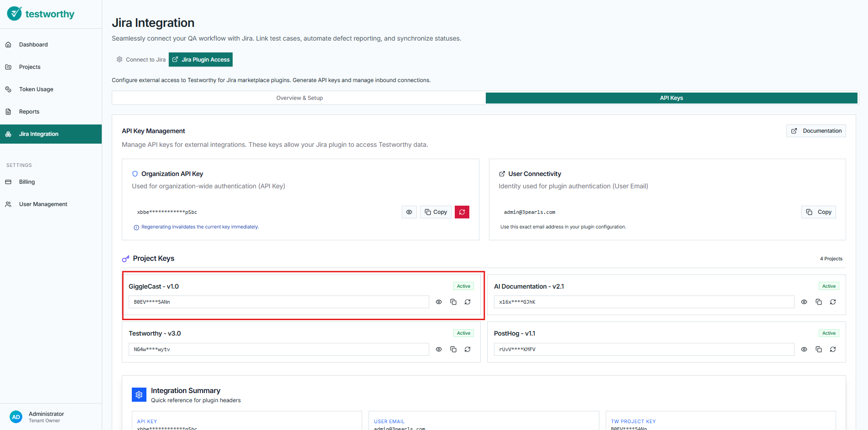Click the User Connectivity link icon

pos(502,174)
